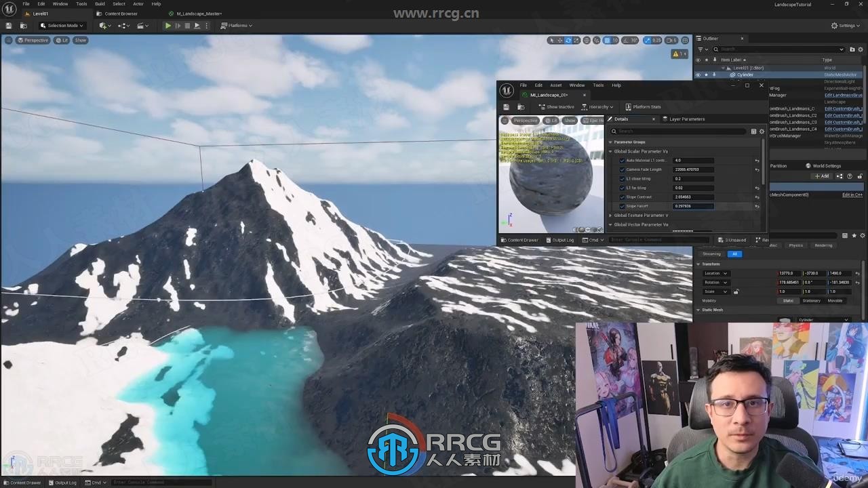Click the Add component button

click(x=822, y=176)
